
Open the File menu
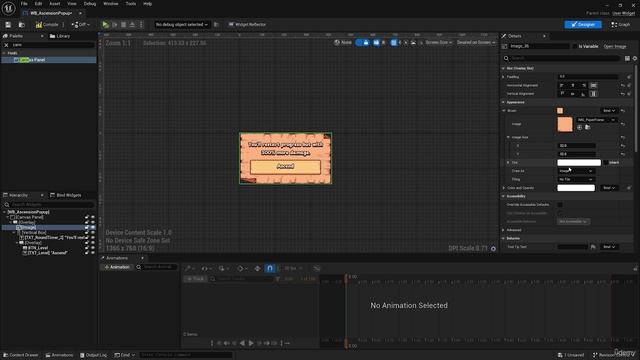24,4
